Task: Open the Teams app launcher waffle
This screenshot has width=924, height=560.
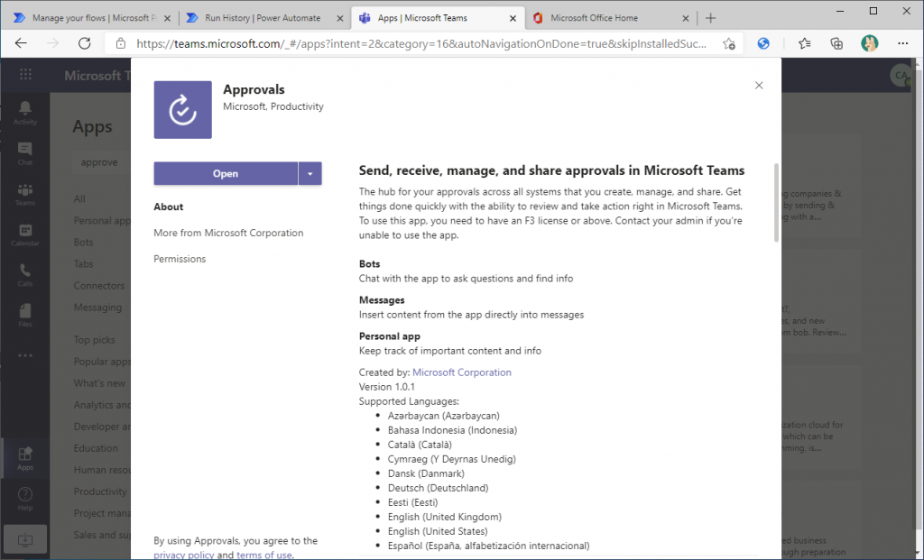Action: click(x=25, y=75)
